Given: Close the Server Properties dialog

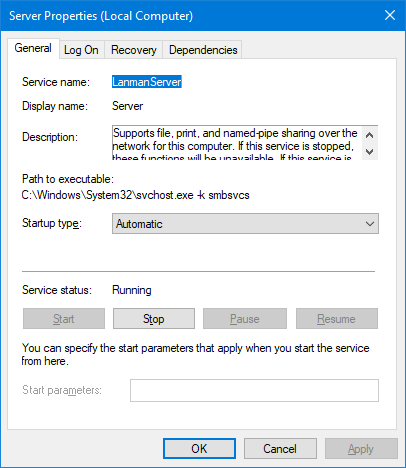Looking at the screenshot, I should (x=390, y=15).
